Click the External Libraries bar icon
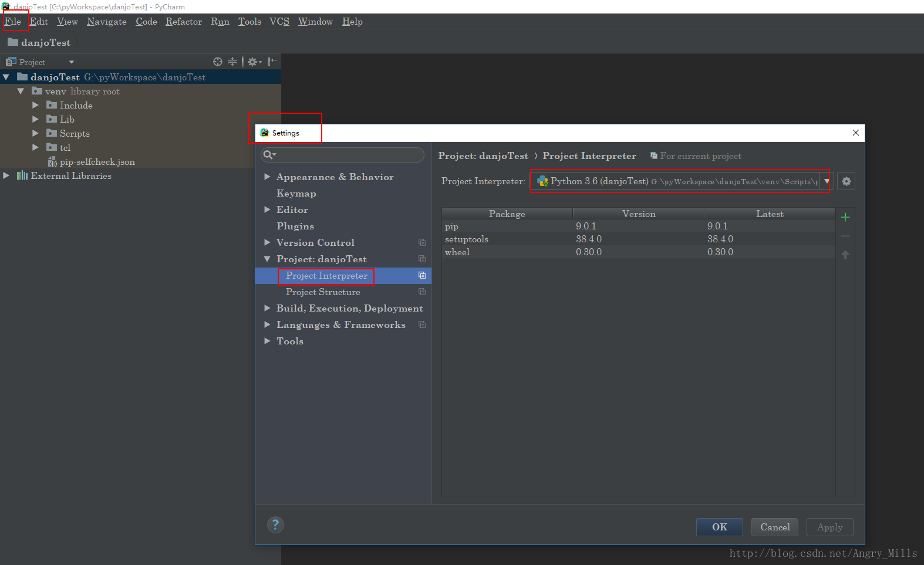Image resolution: width=924 pixels, height=565 pixels. point(22,175)
